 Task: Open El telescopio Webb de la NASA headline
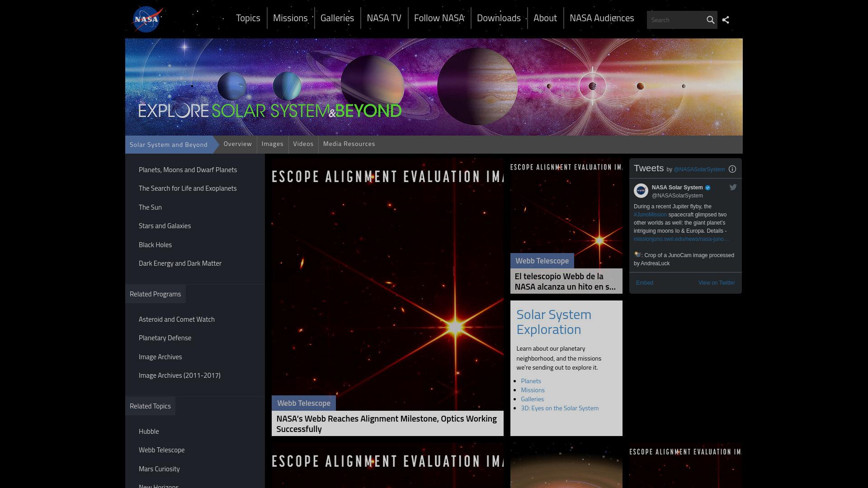coord(565,282)
